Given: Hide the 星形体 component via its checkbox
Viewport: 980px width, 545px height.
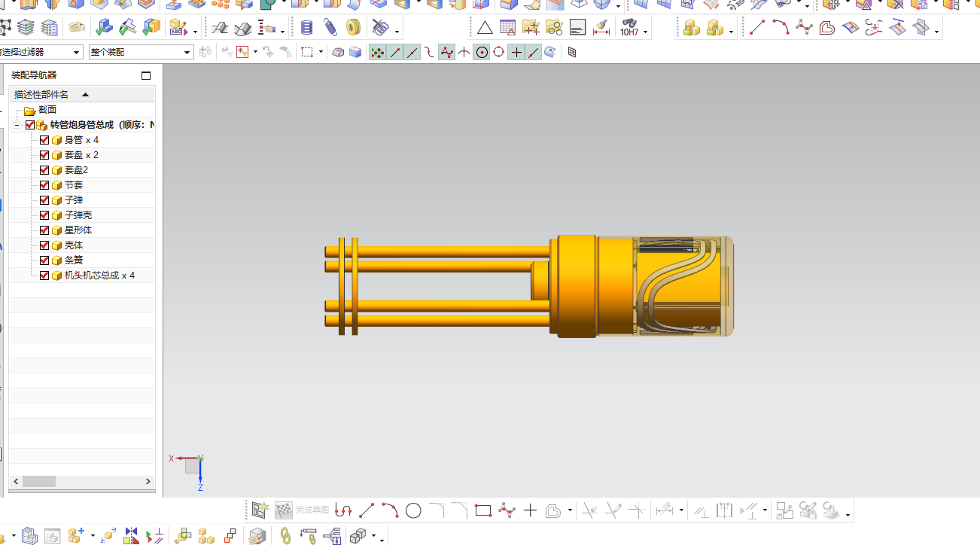Looking at the screenshot, I should point(44,230).
